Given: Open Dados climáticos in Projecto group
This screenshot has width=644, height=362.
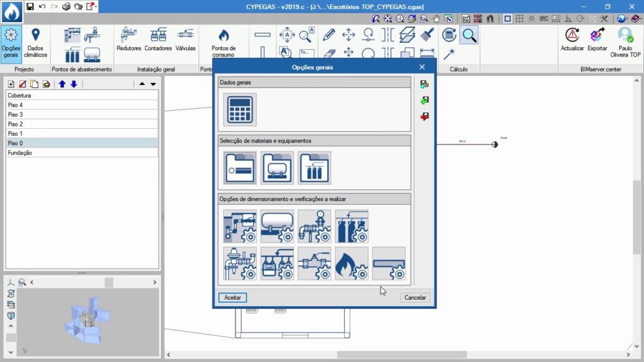Looking at the screenshot, I should pyautogui.click(x=36, y=42).
